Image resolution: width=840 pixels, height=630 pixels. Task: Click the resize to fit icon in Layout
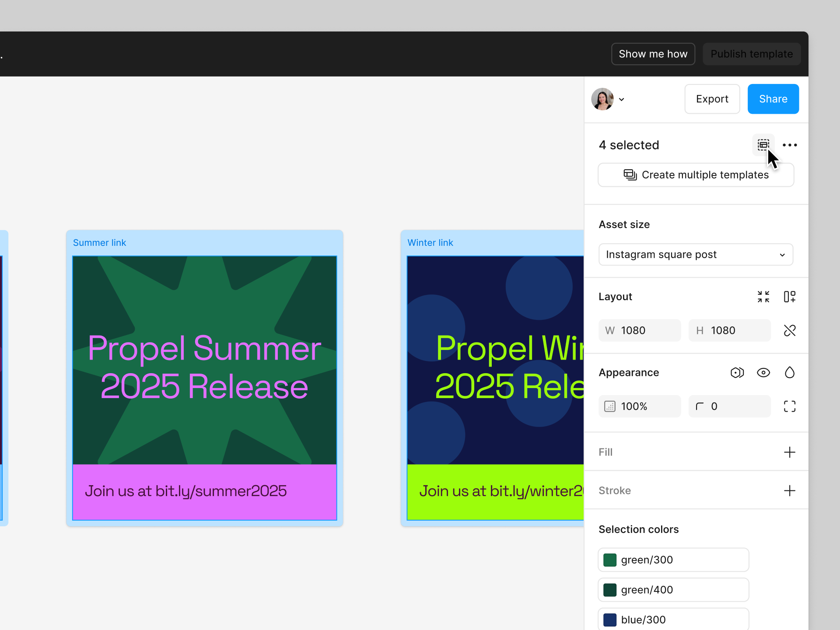point(763,297)
